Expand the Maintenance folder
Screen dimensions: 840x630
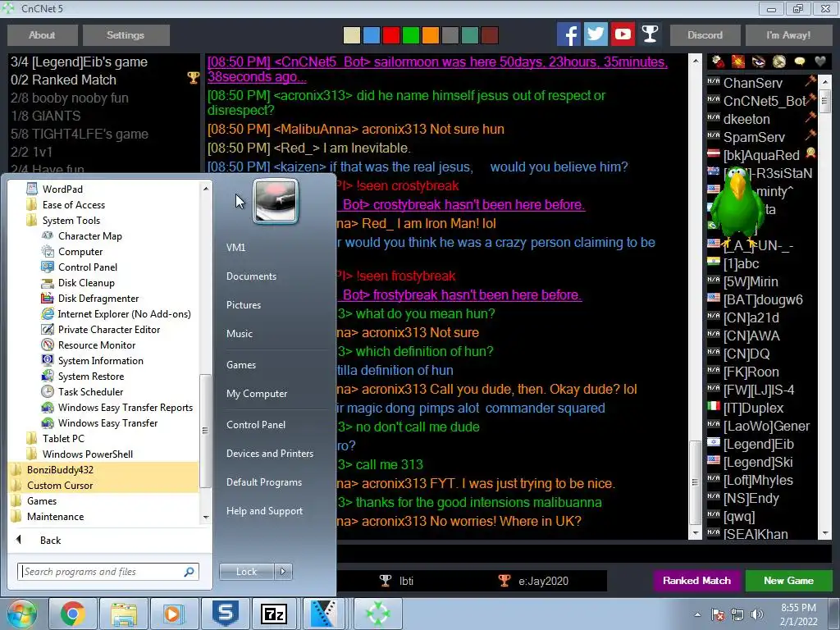pyautogui.click(x=55, y=517)
